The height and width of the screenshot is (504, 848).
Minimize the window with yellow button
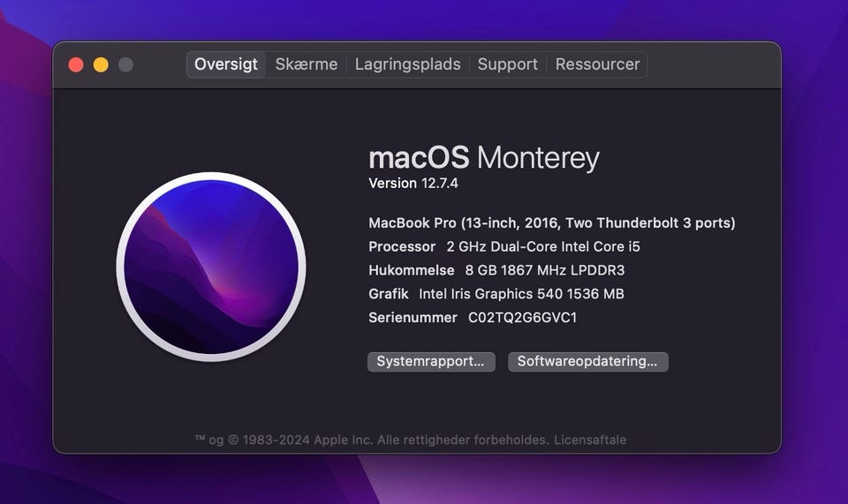click(x=101, y=64)
